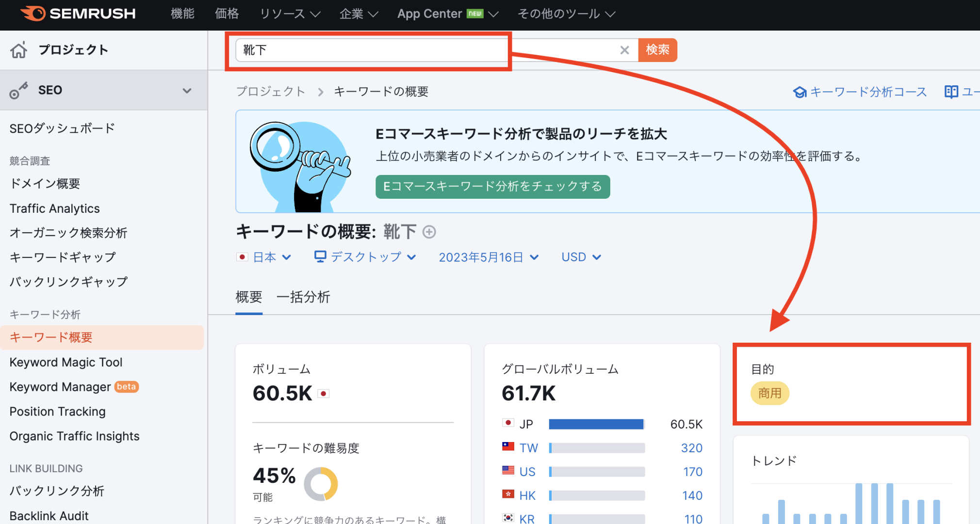
Task: Click the desktop monitor icon
Action: 320,256
